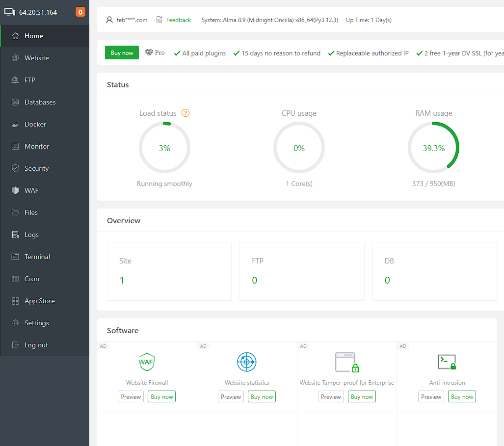
Task: Preview the Website Firewall plugin
Action: pyautogui.click(x=131, y=397)
